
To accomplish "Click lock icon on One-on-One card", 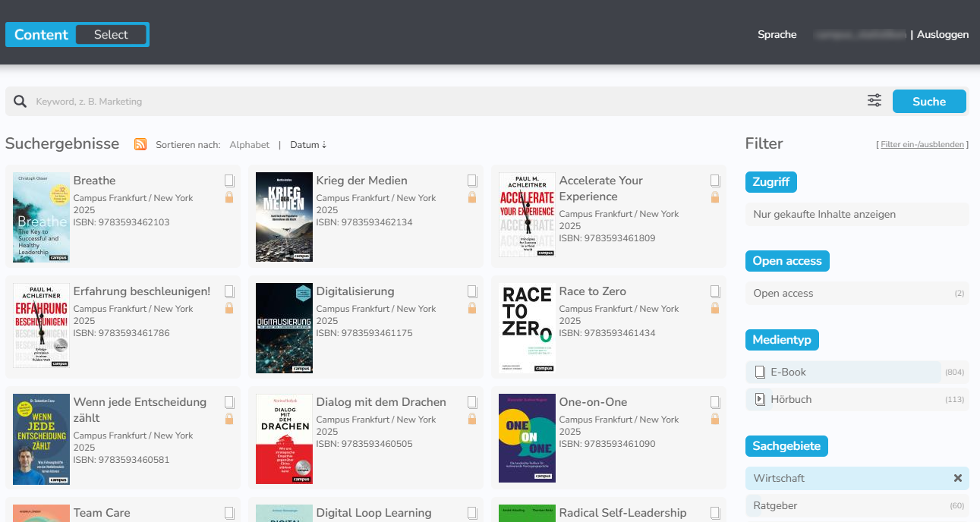I will 715,419.
